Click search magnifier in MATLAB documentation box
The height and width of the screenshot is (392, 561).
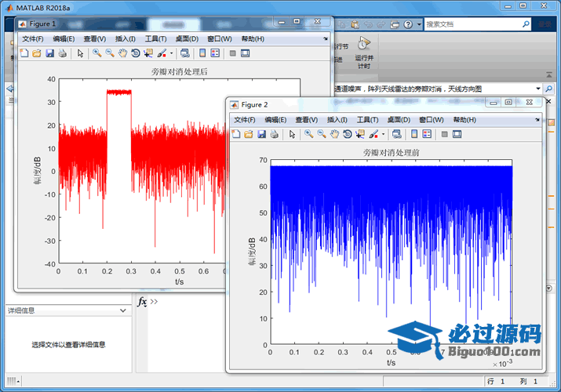pos(526,24)
